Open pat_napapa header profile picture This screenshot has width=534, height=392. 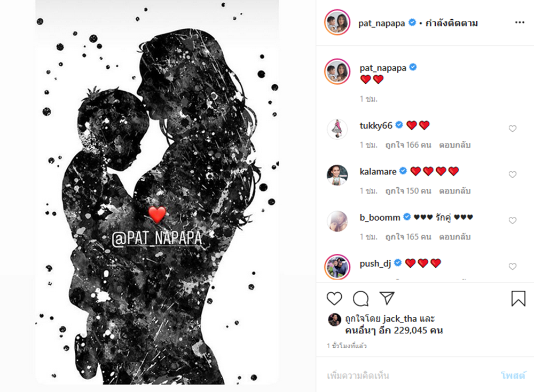[337, 23]
